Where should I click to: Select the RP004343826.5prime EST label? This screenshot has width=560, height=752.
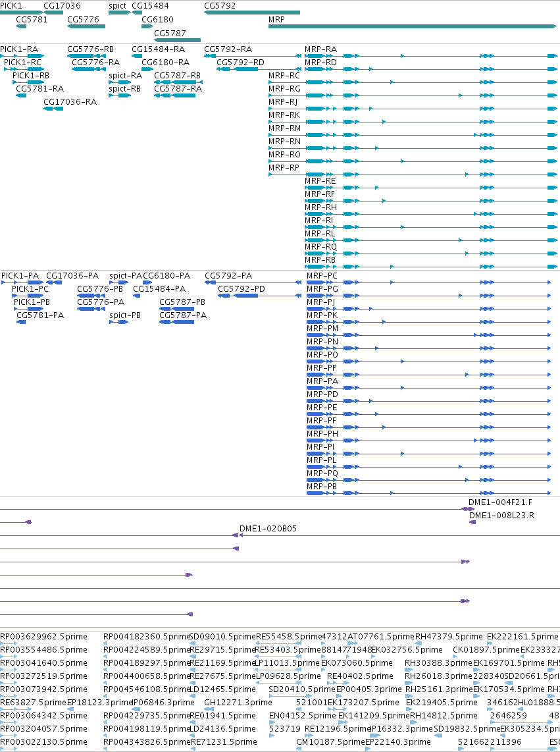[x=147, y=742]
